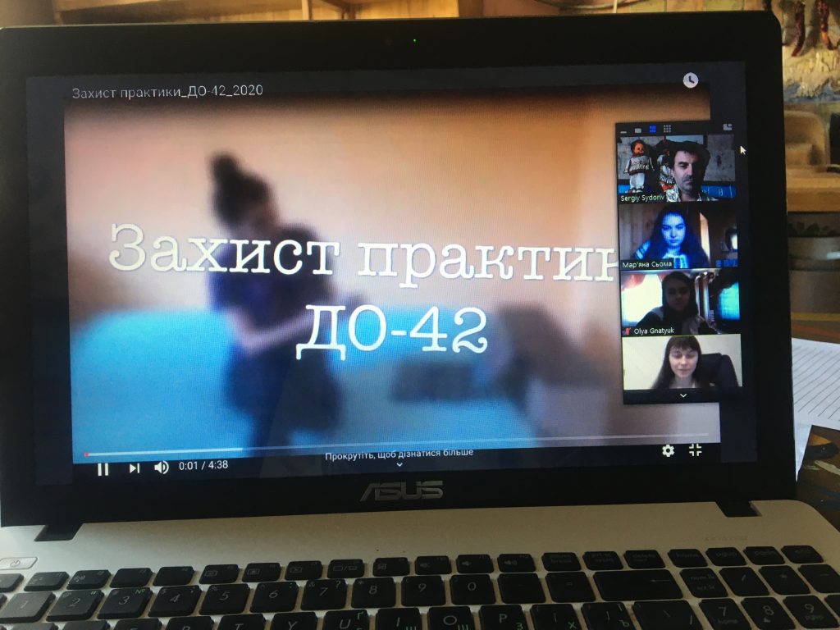Switch Zoom panel to gallery grid view

[667, 129]
